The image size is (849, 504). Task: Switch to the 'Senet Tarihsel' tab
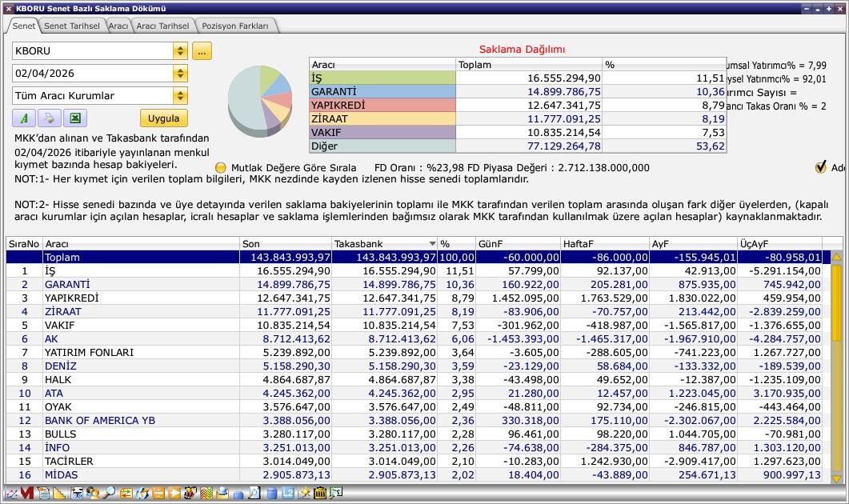coord(72,26)
